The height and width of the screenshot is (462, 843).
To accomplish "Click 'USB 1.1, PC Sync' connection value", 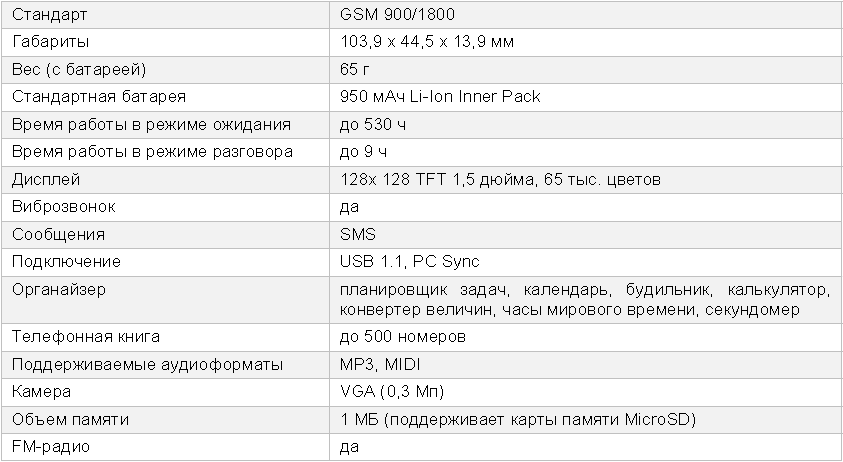I will coord(409,261).
